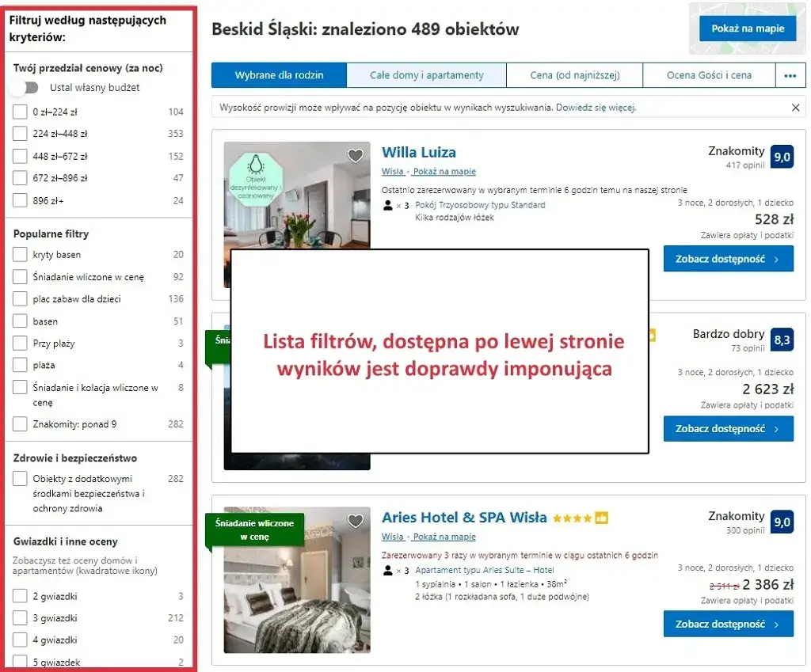This screenshot has width=811, height=672.
Task: Enable the Śniadanie wliczone w cenę filter
Action: point(21,276)
